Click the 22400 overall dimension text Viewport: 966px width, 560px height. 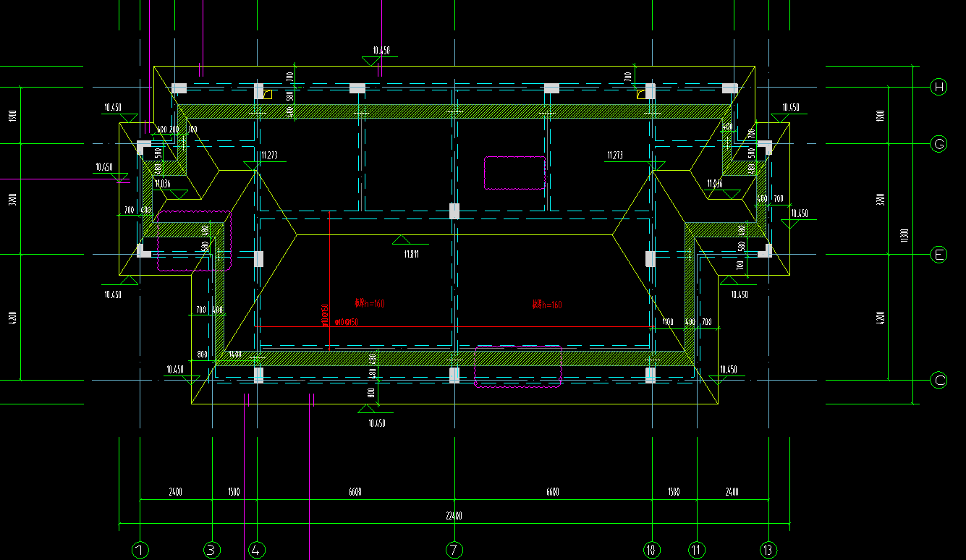click(454, 516)
